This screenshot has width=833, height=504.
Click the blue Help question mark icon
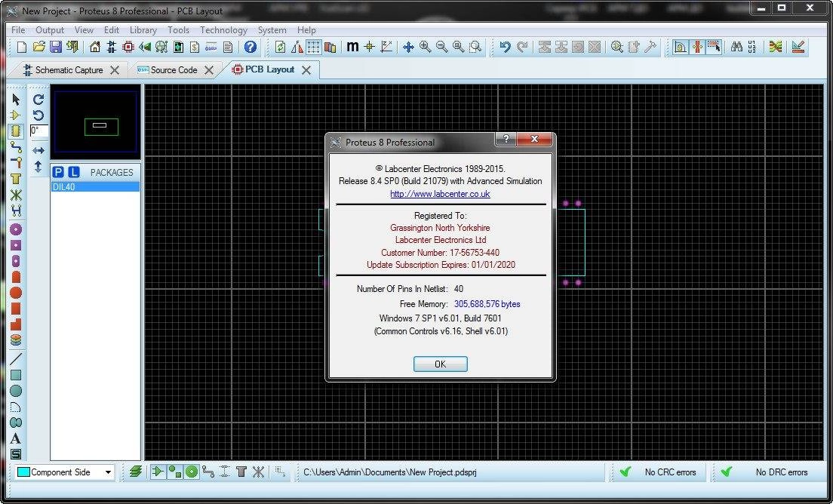tap(251, 48)
